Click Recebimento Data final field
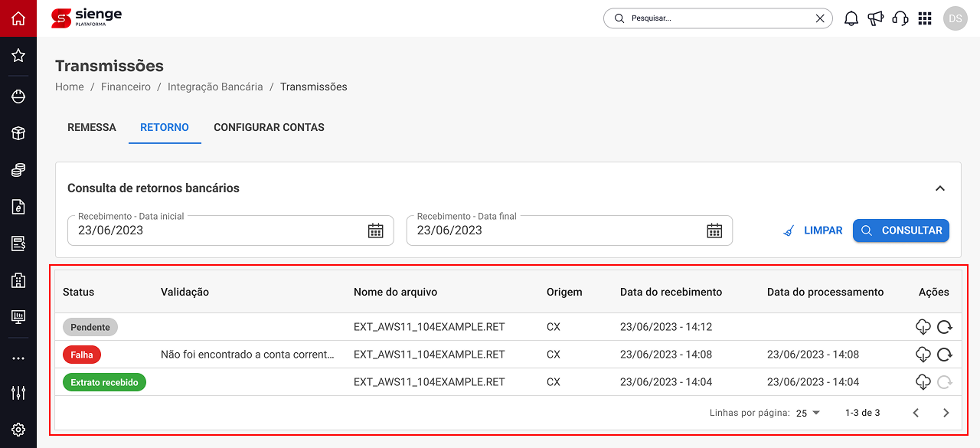Screen dimensions: 980x448 (x=570, y=231)
